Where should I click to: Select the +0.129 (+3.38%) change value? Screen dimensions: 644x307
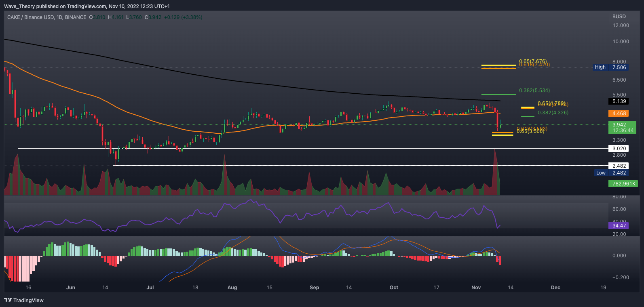(x=183, y=17)
